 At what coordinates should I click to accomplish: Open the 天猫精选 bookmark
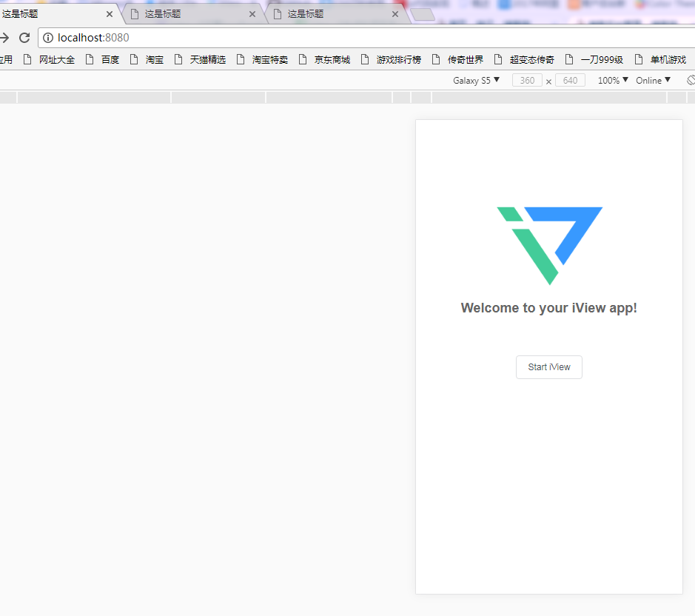[x=200, y=59]
